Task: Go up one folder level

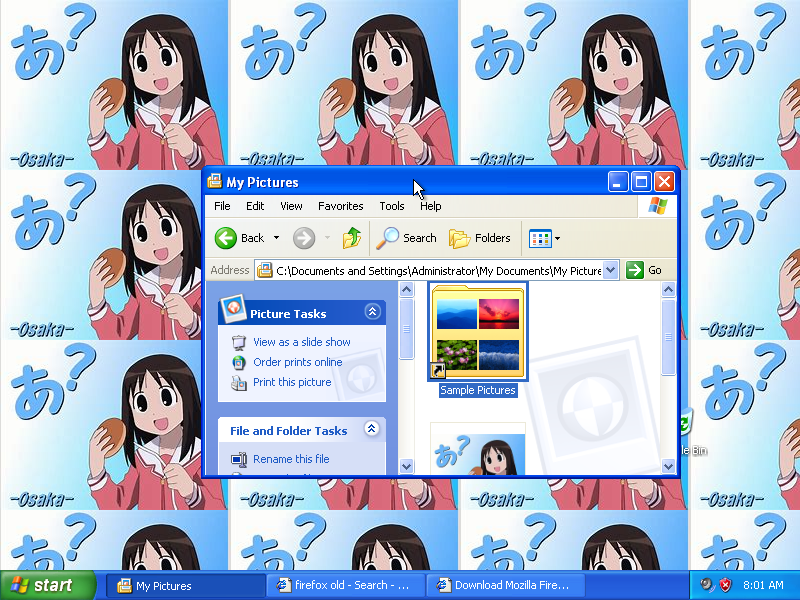Action: tap(352, 238)
